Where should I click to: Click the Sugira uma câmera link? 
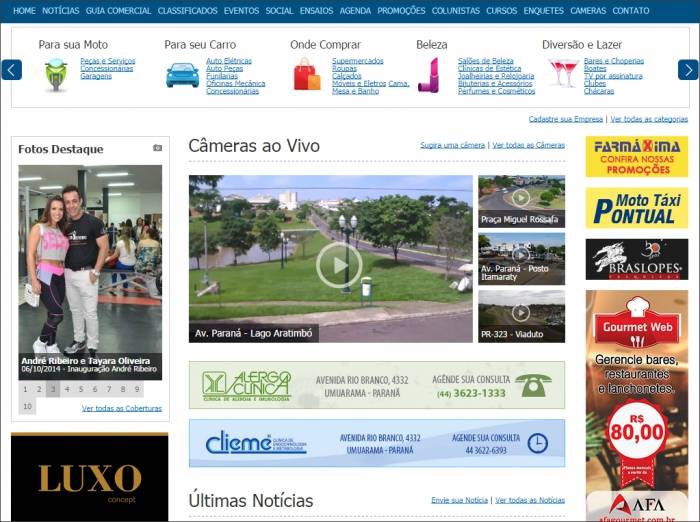(452, 145)
